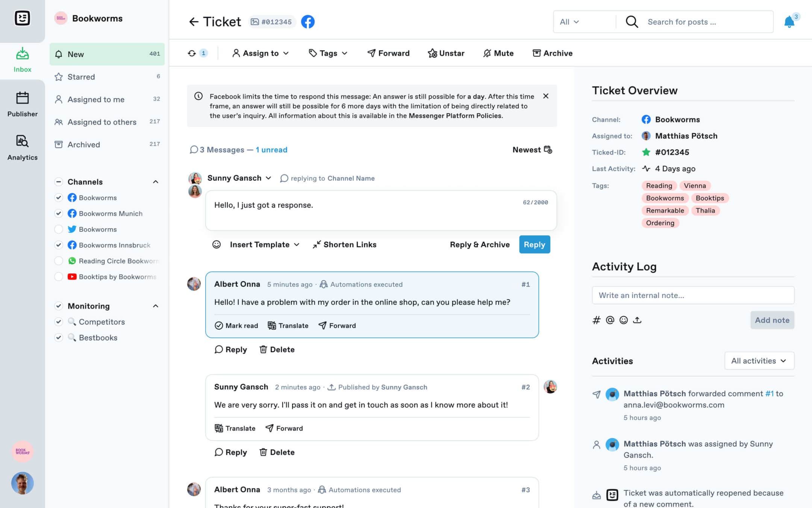Click the green star next to Ticket-ID
The height and width of the screenshot is (508, 812).
[x=646, y=152]
